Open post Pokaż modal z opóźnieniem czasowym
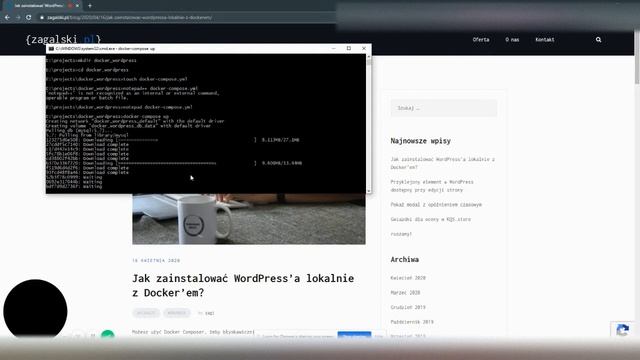The height and width of the screenshot is (360, 640). pyautogui.click(x=436, y=204)
